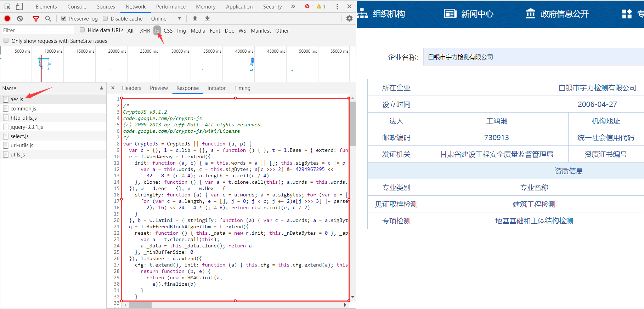Open network settings gear
Screen dimensions: 644x309
tap(349, 18)
